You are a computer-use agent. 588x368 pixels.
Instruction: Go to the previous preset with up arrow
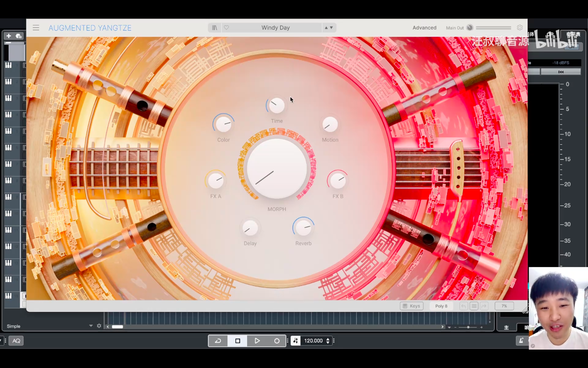point(326,28)
